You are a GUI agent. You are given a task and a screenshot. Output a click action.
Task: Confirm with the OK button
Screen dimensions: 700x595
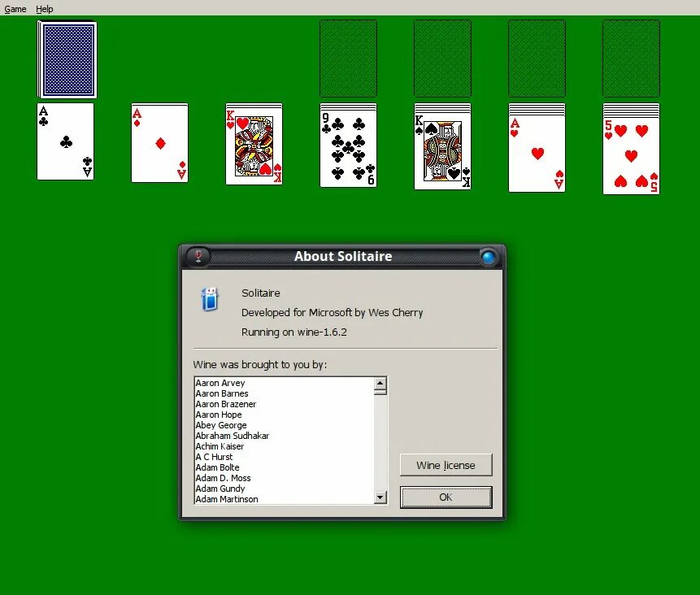coord(446,497)
